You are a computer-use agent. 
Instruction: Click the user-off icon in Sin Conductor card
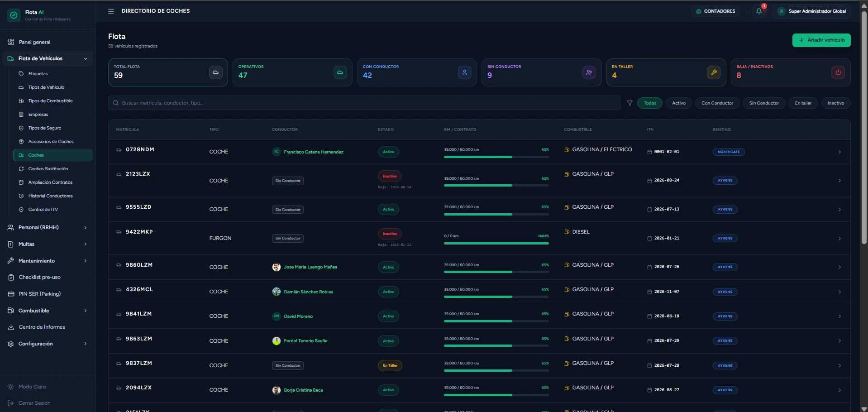[589, 72]
